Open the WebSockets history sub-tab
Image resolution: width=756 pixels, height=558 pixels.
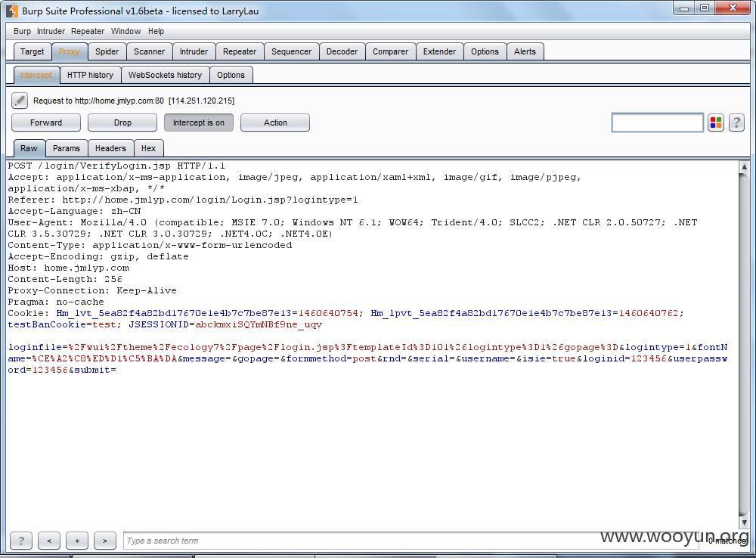[x=165, y=76]
